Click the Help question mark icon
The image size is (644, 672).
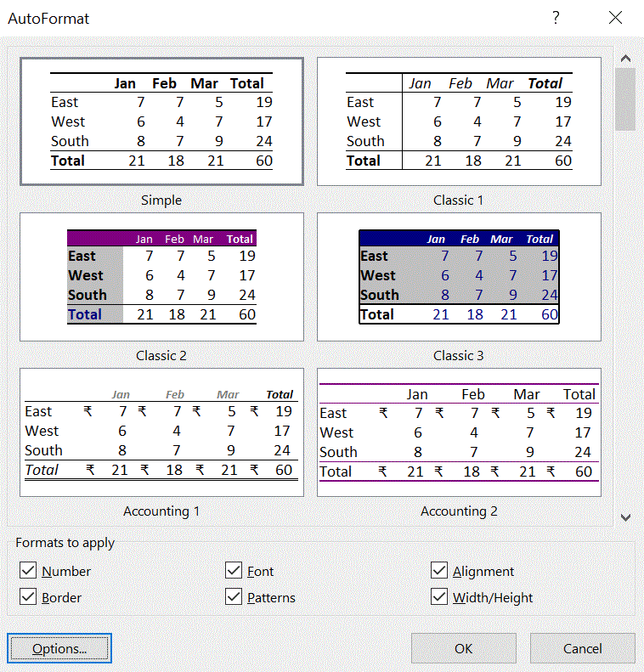click(556, 18)
